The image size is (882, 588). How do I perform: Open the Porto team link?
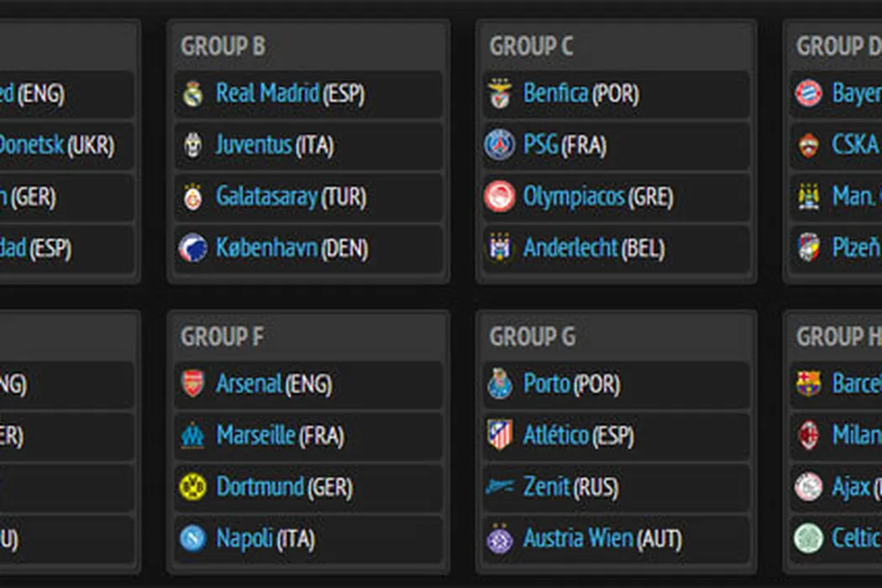[x=546, y=385]
